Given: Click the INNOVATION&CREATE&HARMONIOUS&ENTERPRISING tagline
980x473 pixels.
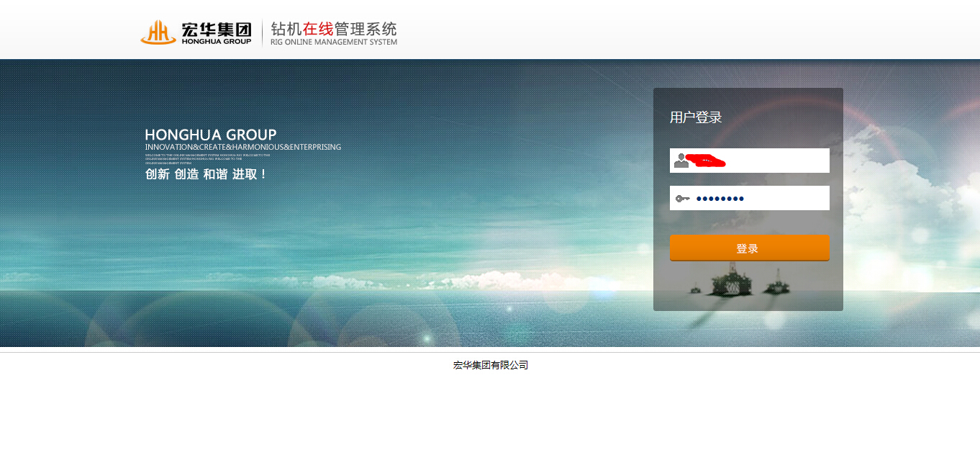Looking at the screenshot, I should (243, 147).
